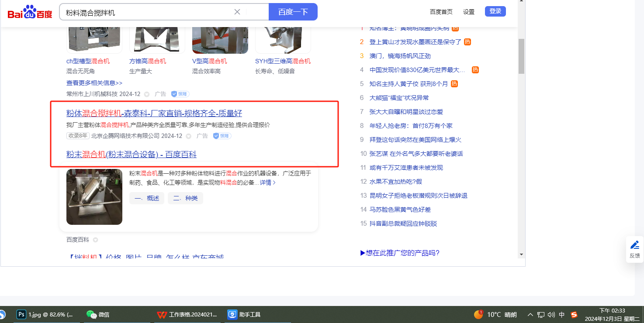This screenshot has width=644, height=323.
Task: Click the weather icon showing 10°C 晴朗
Action: tap(478, 314)
